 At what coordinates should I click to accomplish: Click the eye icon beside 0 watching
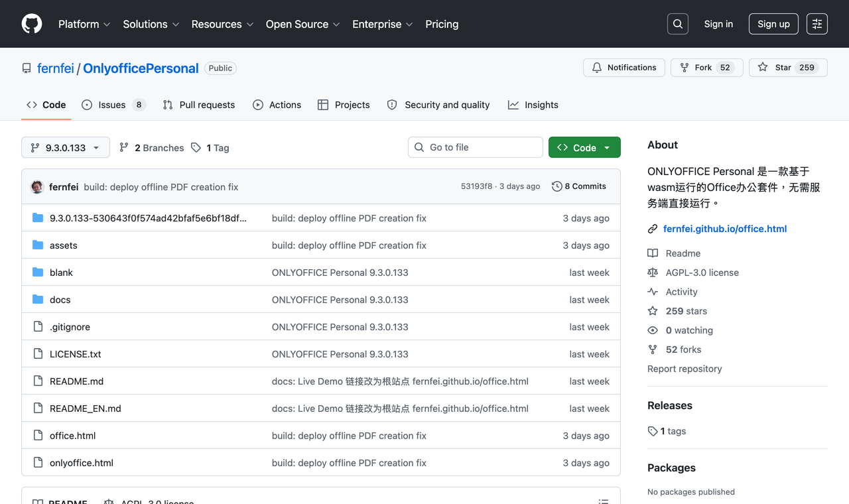[x=653, y=330]
